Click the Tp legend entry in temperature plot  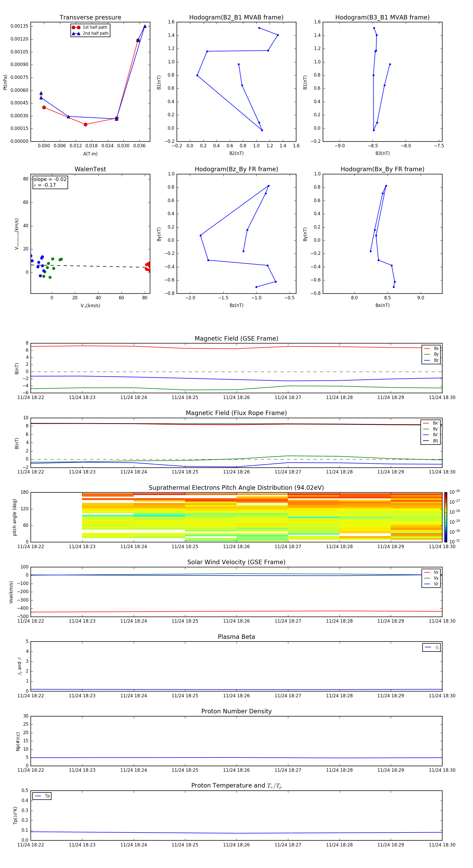[42, 796]
